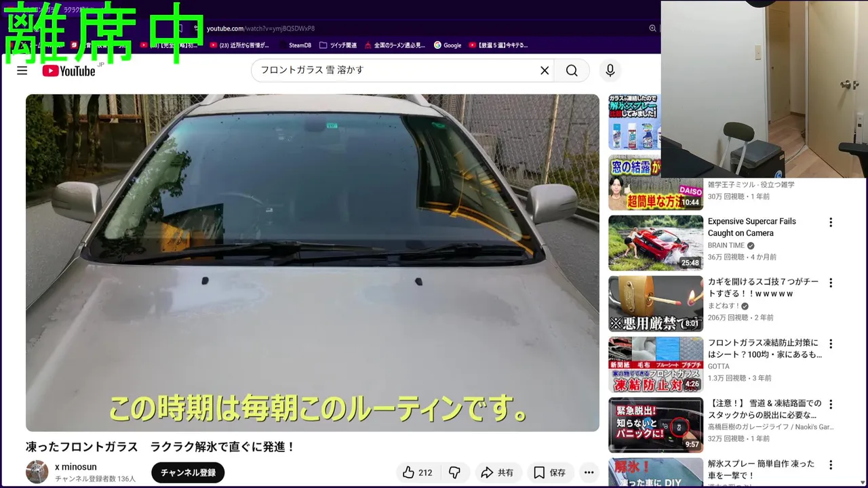Click the GOTTA channel name
The width and height of the screenshot is (868, 488).
[719, 366]
